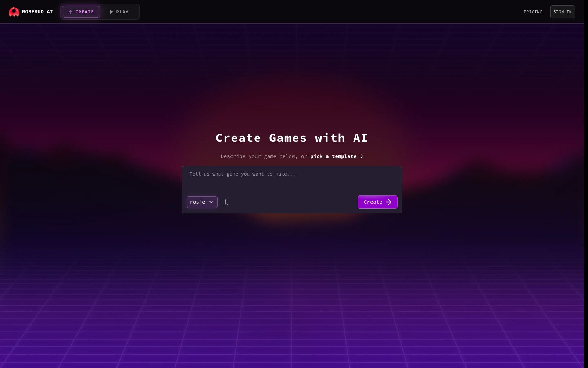Click the Rosebud AI logo icon

14,12
